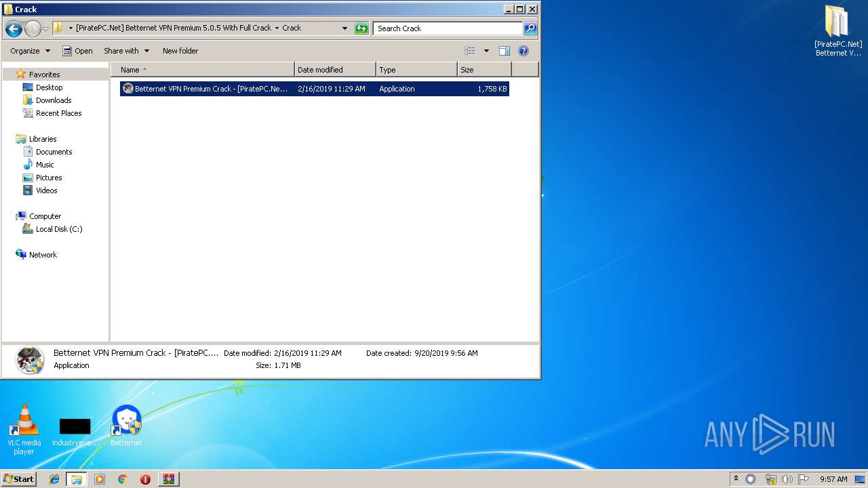Image resolution: width=868 pixels, height=488 pixels.
Task: Click the Back navigation arrow in Explorer
Action: [x=14, y=28]
